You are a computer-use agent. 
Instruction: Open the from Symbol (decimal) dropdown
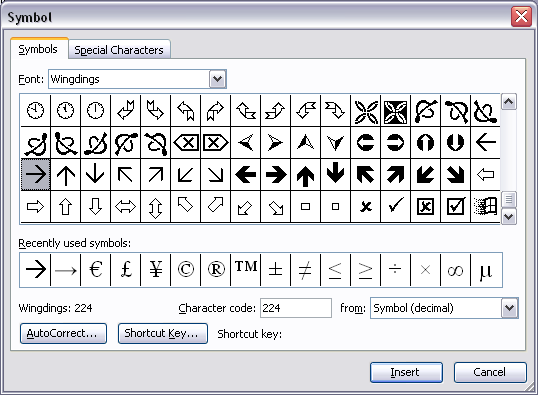pos(510,308)
